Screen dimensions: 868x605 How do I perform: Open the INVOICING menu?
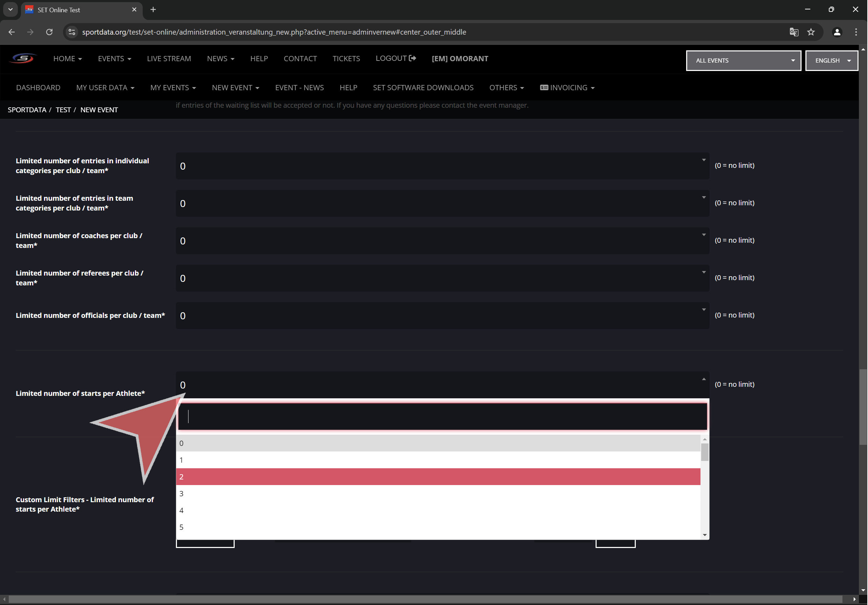click(x=567, y=88)
